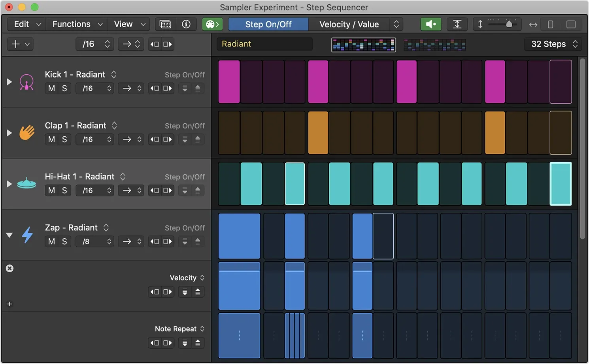Expand the Hi-Hat 1 - Radiant row
The width and height of the screenshot is (589, 364).
[x=9, y=184]
